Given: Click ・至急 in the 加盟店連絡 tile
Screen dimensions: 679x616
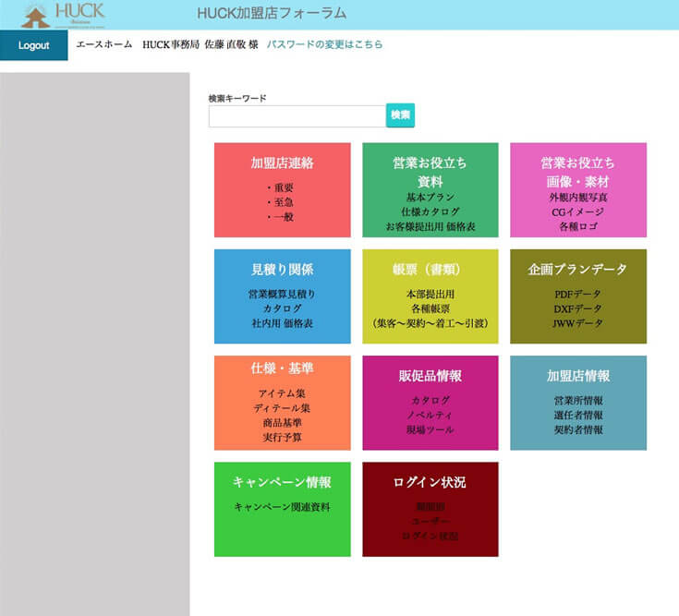Looking at the screenshot, I should tap(280, 202).
